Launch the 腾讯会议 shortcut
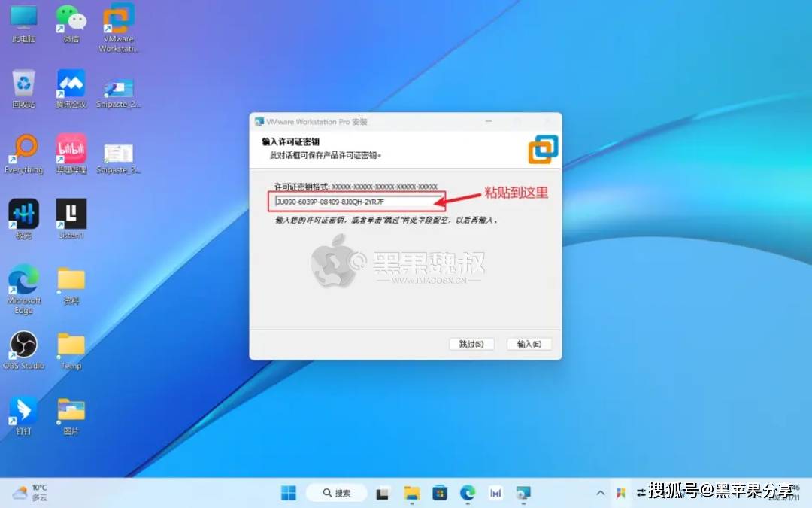This screenshot has height=508, width=812. point(71,89)
